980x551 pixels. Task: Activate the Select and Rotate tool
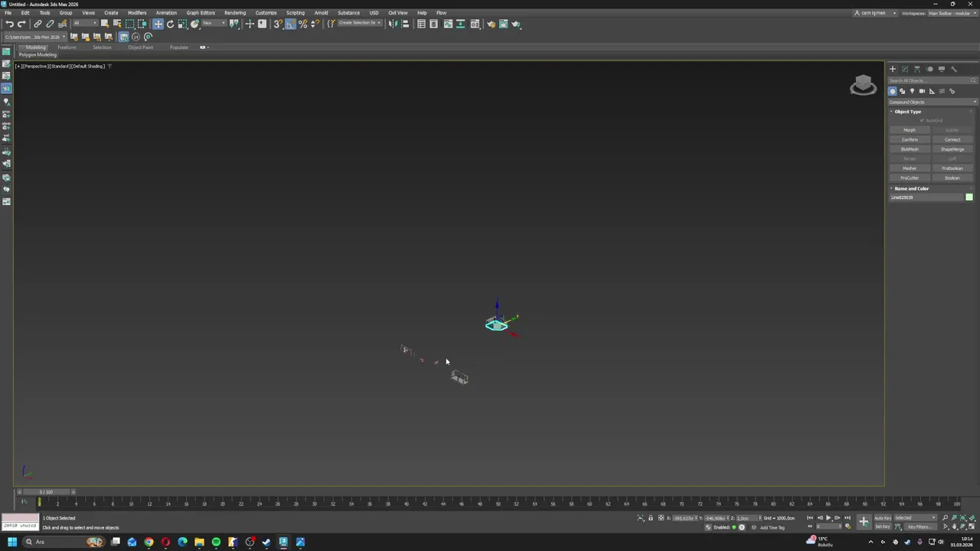(170, 24)
